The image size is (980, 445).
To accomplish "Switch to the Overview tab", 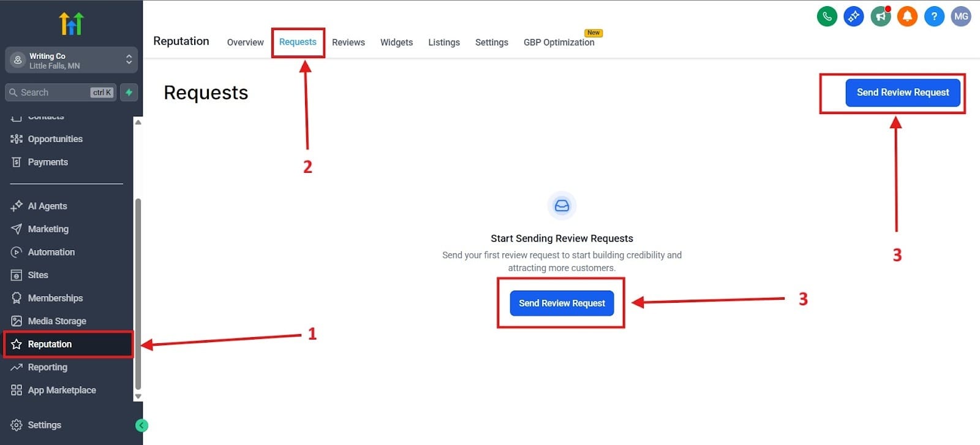I will click(245, 42).
